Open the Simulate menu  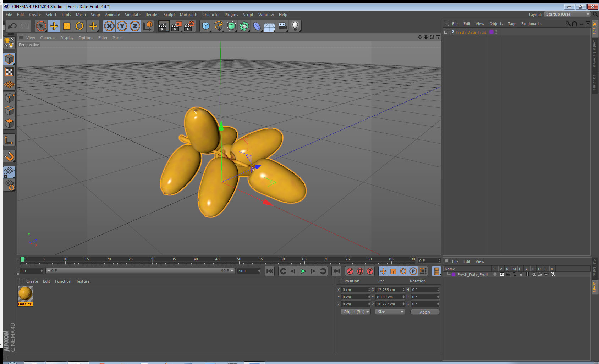click(133, 15)
